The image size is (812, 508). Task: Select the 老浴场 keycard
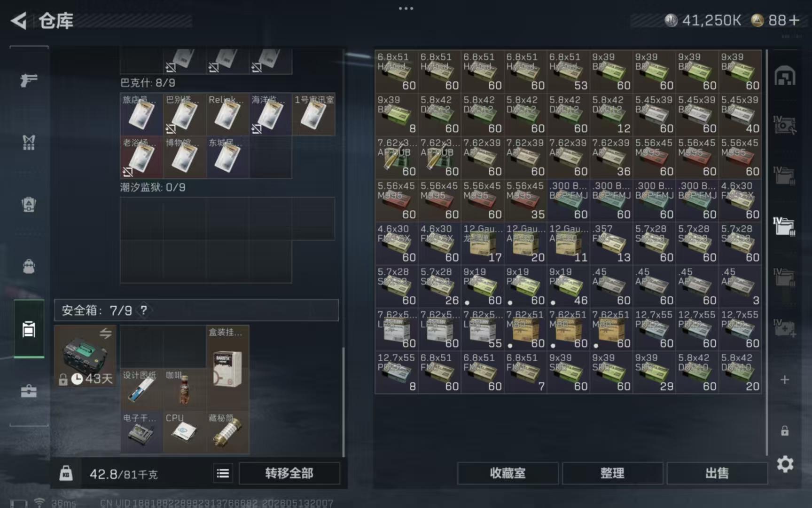141,157
